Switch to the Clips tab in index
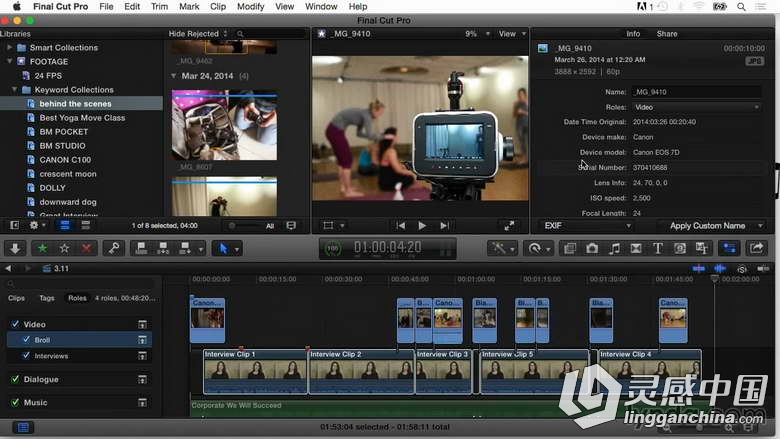 (16, 298)
